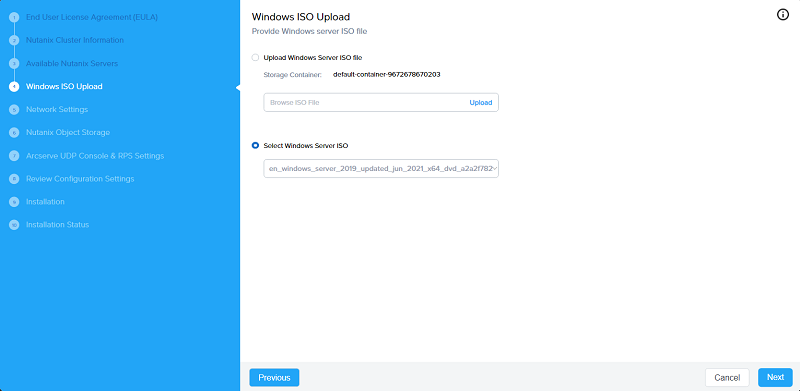Screen dimensions: 800x391
Task: Open the Windows Server ISO dropdown
Action: point(381,168)
